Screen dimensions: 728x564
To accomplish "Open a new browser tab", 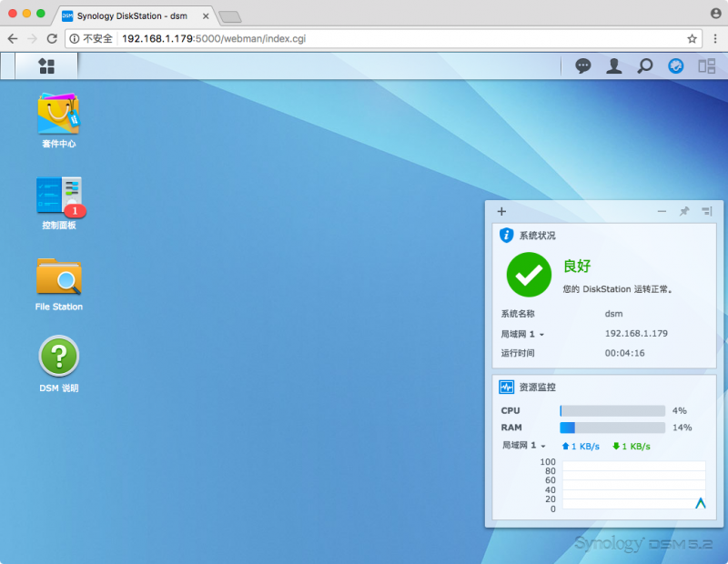I will click(230, 17).
